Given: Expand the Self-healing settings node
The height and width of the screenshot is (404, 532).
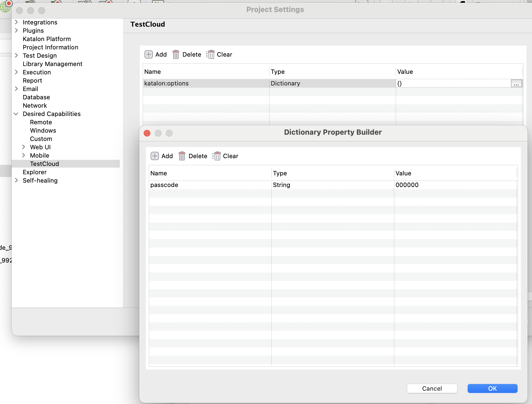Looking at the screenshot, I should [x=16, y=180].
